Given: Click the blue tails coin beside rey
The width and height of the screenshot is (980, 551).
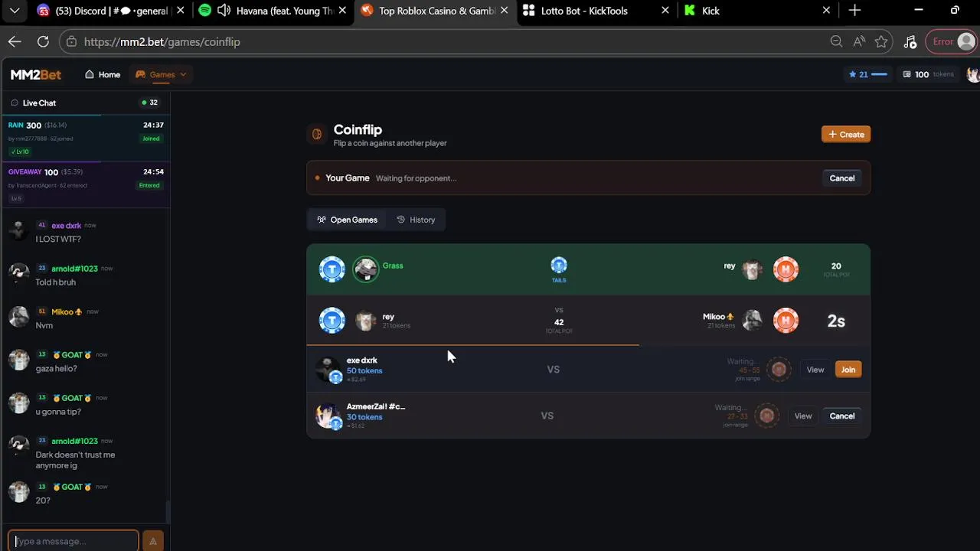Looking at the screenshot, I should coord(332,321).
